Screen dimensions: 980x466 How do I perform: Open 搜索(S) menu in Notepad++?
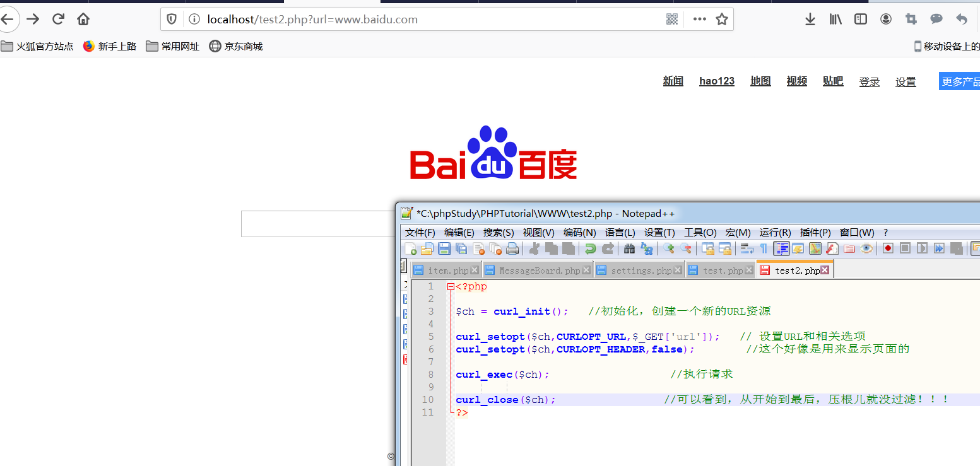(499, 233)
